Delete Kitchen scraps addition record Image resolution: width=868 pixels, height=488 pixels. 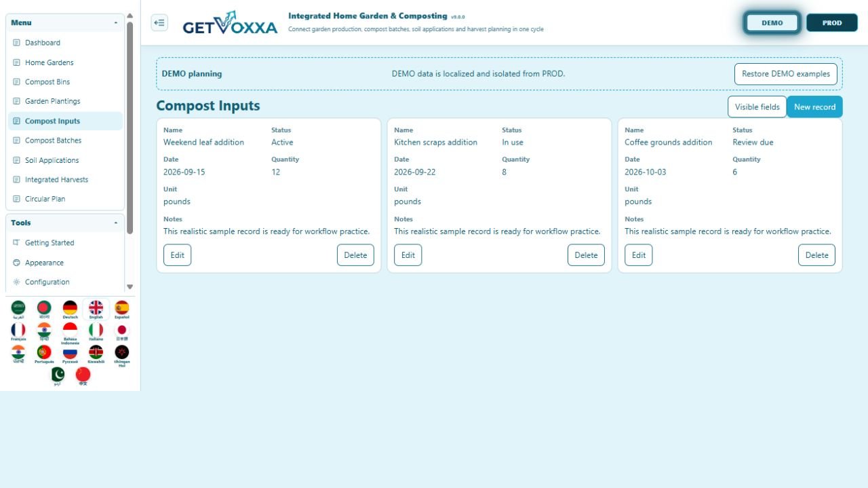coord(586,255)
